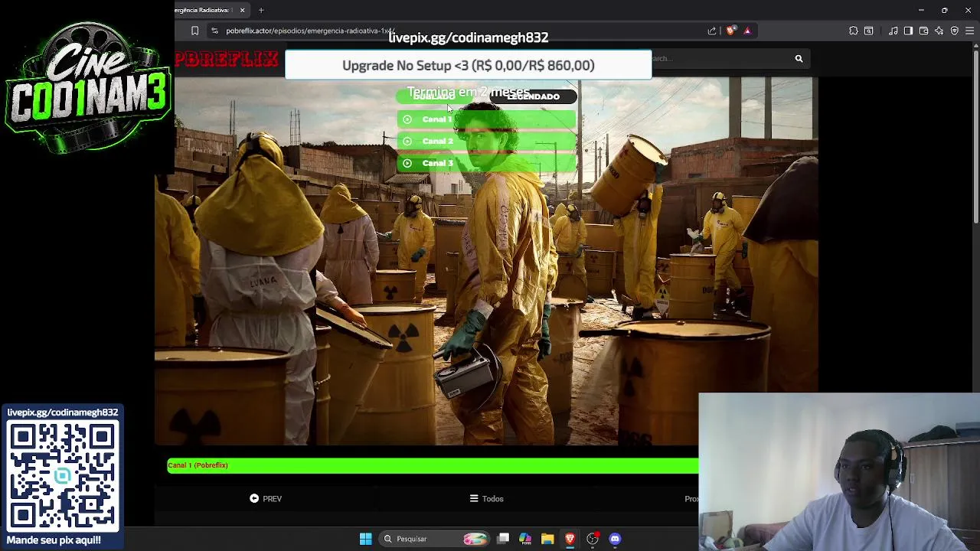Click the tab search window icon
The height and width of the screenshot is (551, 980).
tap(869, 31)
